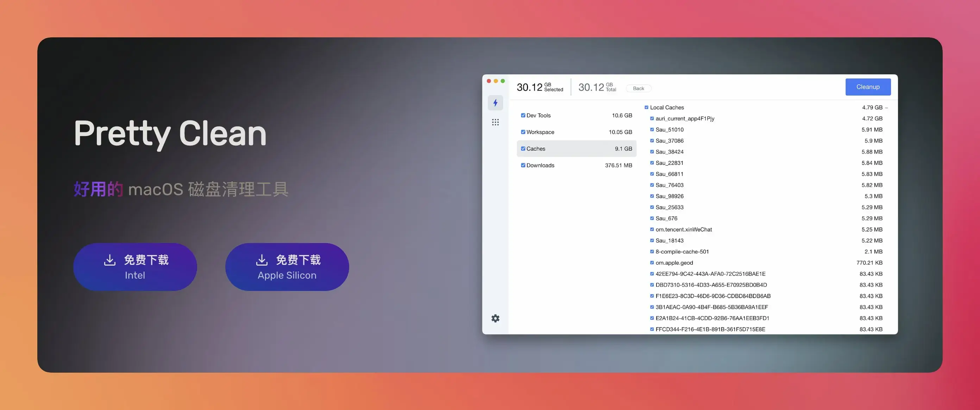Open the grid dots apps icon
The height and width of the screenshot is (410, 980).
pyautogui.click(x=495, y=122)
